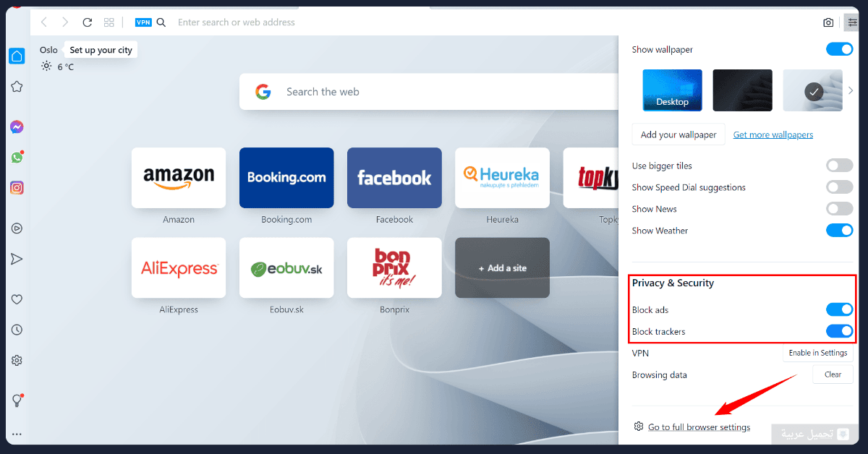Click the search magnifier in address bar
Image resolution: width=868 pixels, height=454 pixels.
point(161,22)
